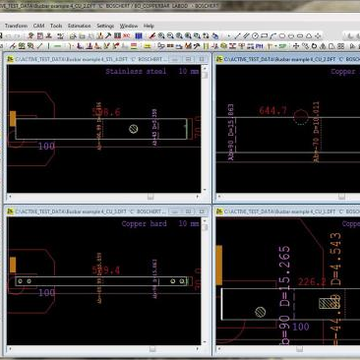This screenshot has width=360, height=360.
Task: Select the triangle drawing tool
Action: pyautogui.click(x=309, y=36)
